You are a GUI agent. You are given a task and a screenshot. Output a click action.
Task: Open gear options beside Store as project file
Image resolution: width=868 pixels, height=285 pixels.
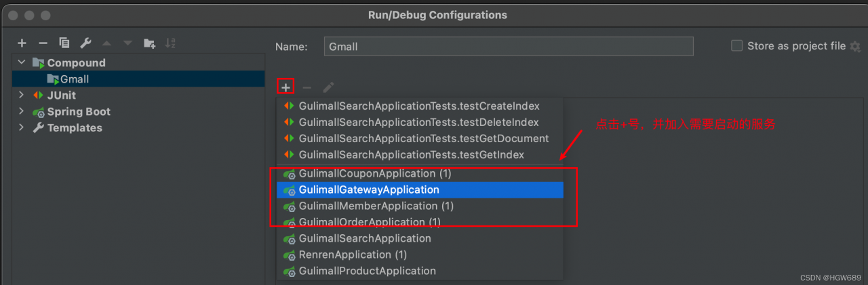pyautogui.click(x=855, y=46)
